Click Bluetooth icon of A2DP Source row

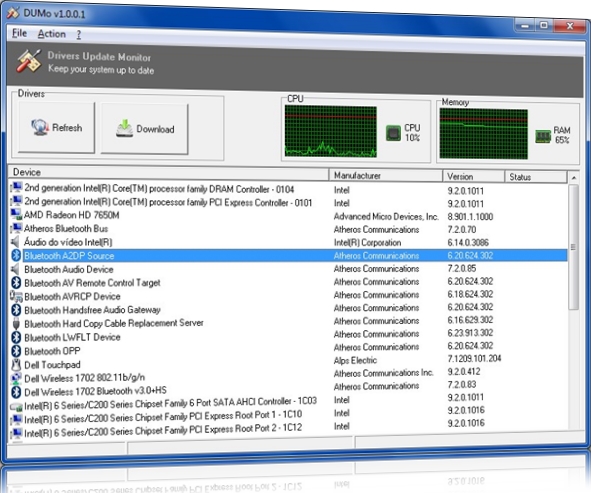click(16, 255)
